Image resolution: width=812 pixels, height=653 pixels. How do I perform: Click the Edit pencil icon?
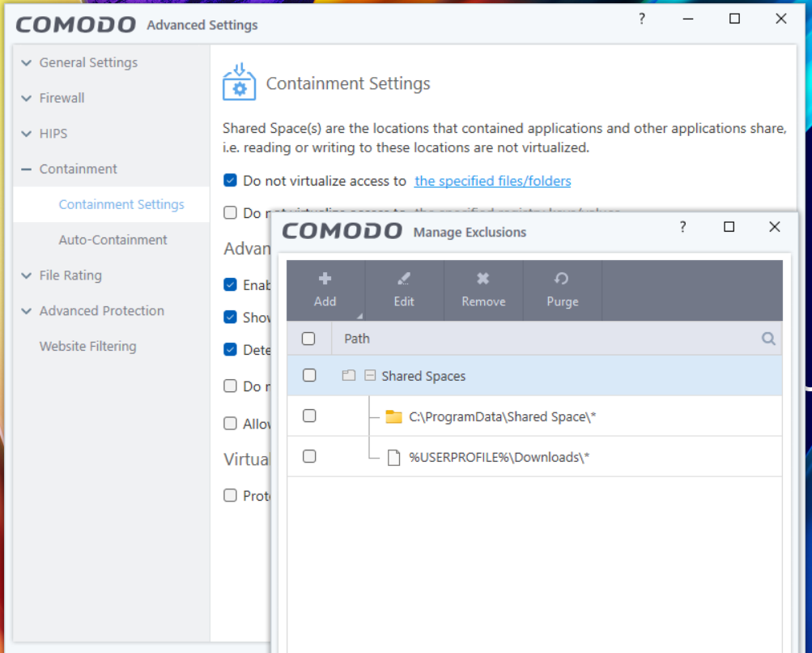pyautogui.click(x=404, y=279)
